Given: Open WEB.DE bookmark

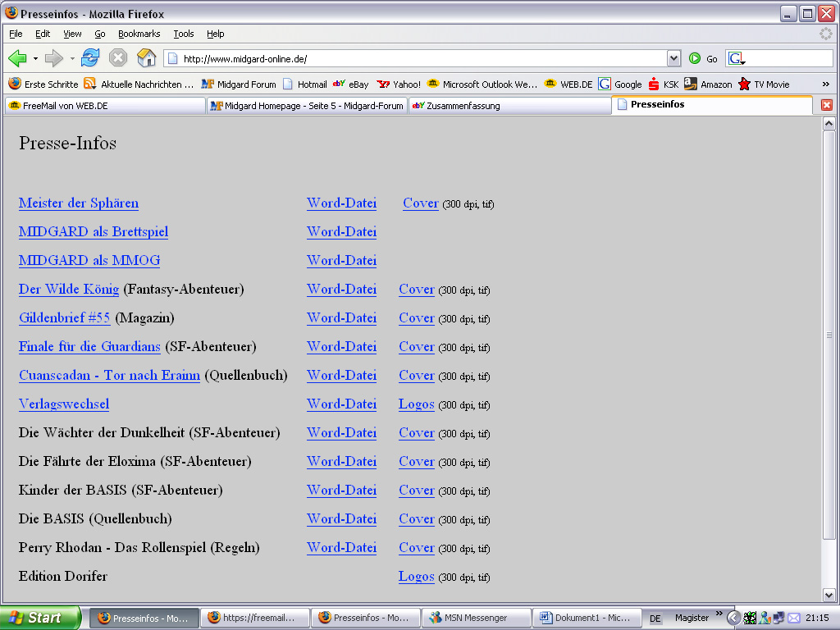Looking at the screenshot, I should pyautogui.click(x=568, y=84).
